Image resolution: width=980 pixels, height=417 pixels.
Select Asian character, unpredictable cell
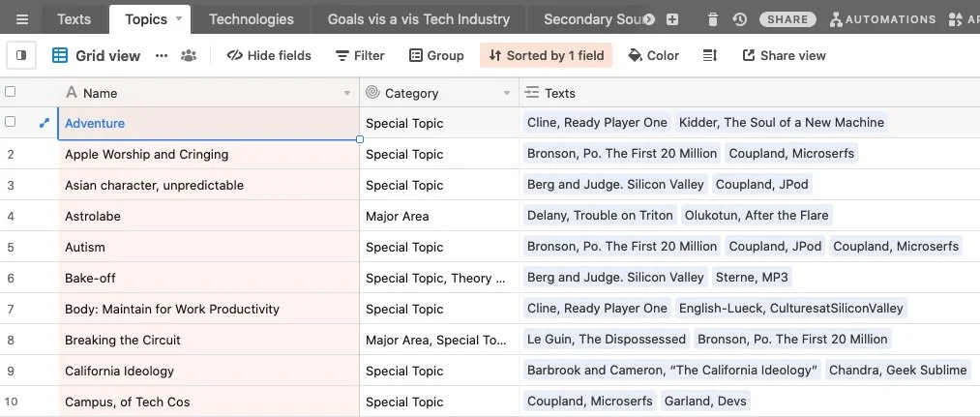pos(209,185)
